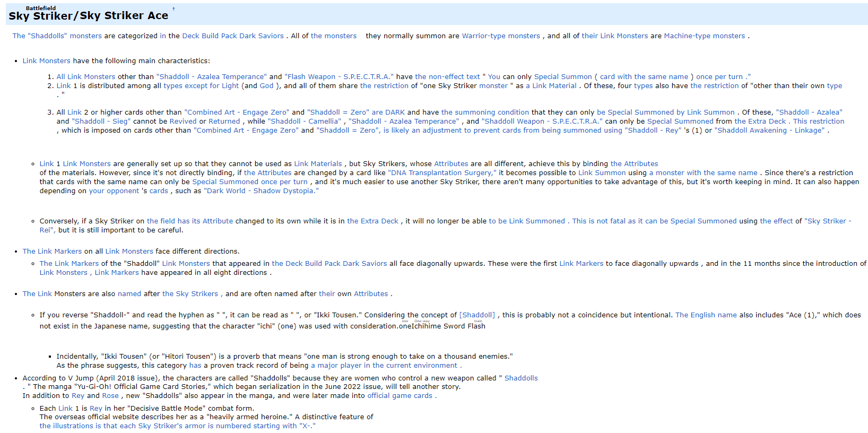The image size is (868, 433).
Task: Open '"Shaddoll Awakening - Linkage"' link
Action: [770, 131]
